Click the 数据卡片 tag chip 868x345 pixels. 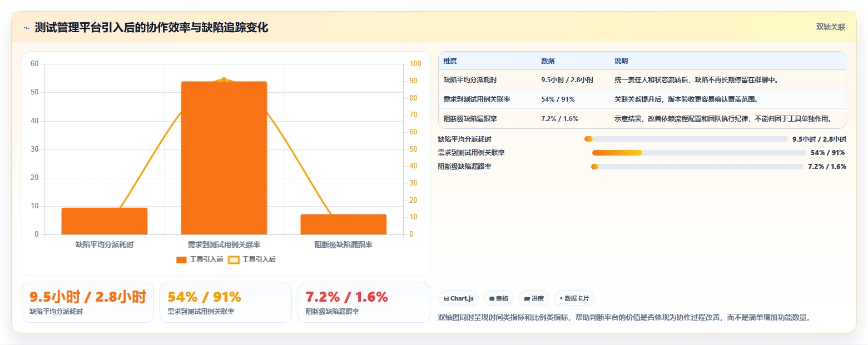click(x=574, y=298)
